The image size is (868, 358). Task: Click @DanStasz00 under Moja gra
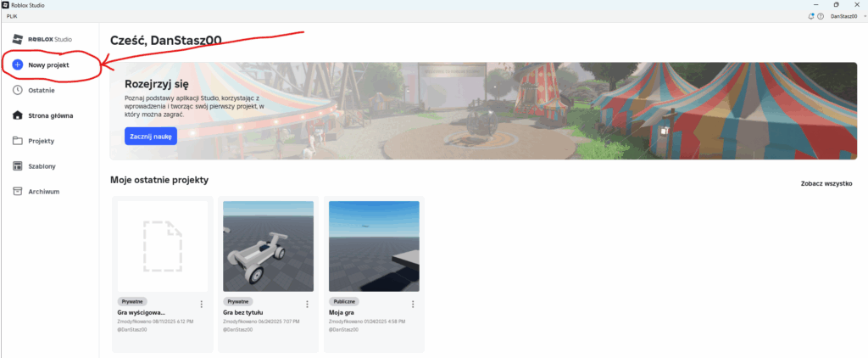pos(344,329)
